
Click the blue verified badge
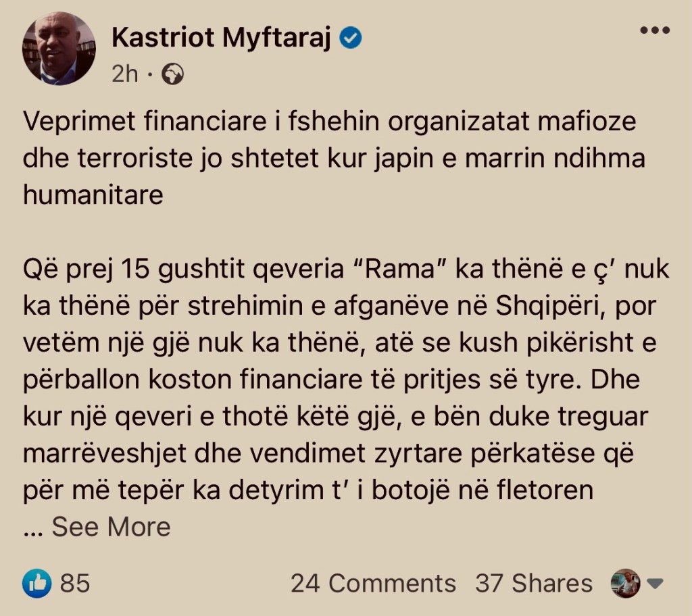pyautogui.click(x=350, y=39)
